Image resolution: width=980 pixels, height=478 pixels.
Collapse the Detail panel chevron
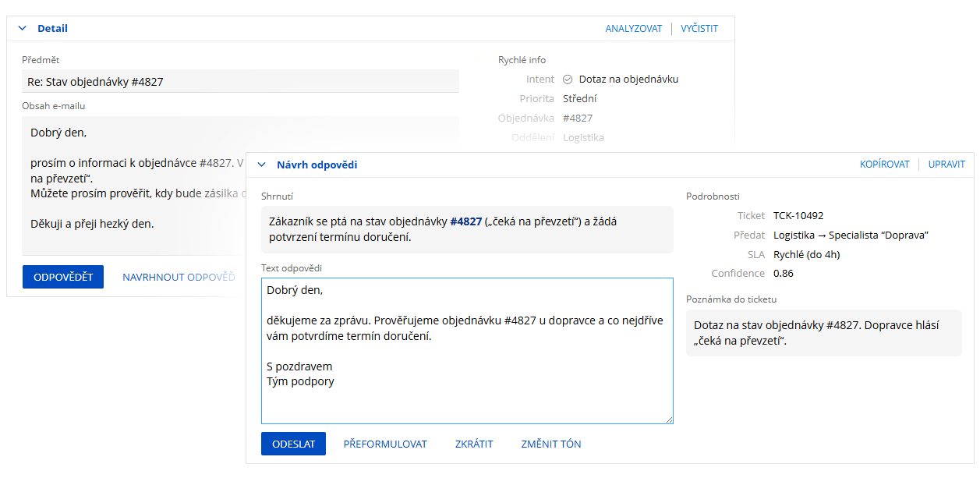pos(23,29)
